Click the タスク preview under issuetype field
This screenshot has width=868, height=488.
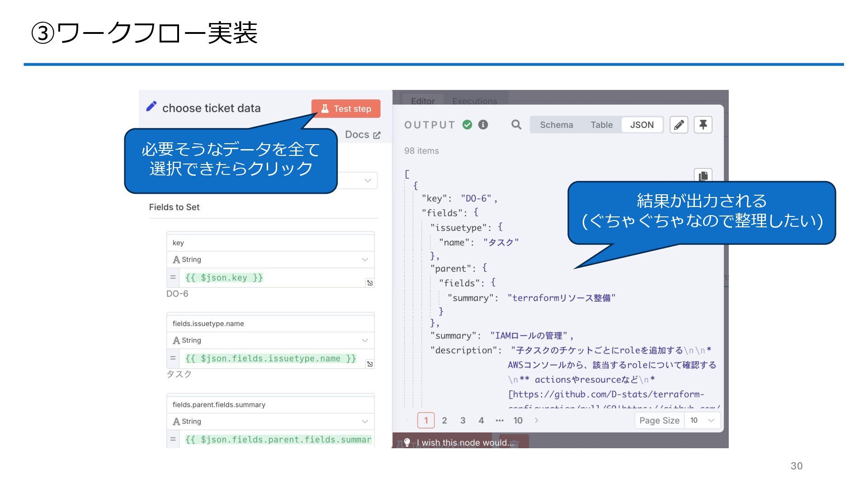click(179, 374)
